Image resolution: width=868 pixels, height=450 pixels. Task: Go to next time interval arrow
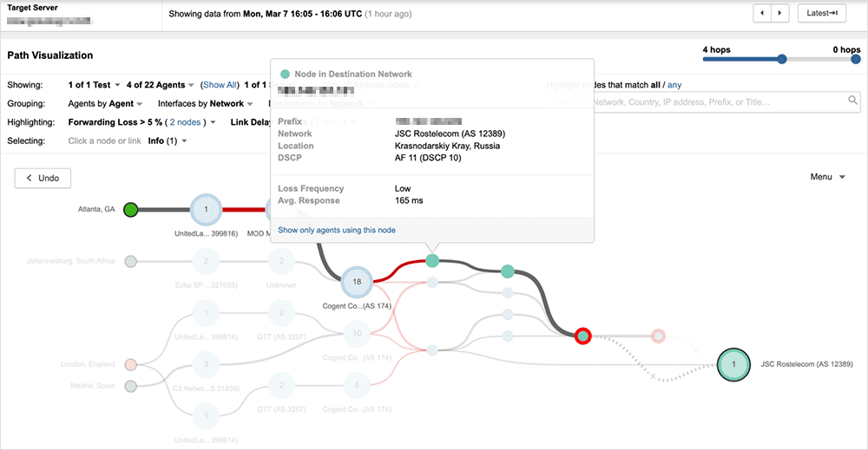point(781,13)
